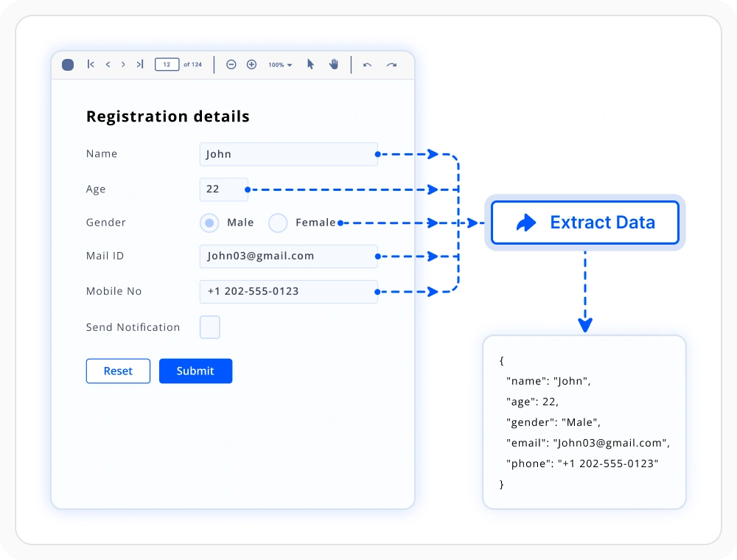Click the "name": "John" JSON line
The image size is (737, 560).
click(548, 381)
